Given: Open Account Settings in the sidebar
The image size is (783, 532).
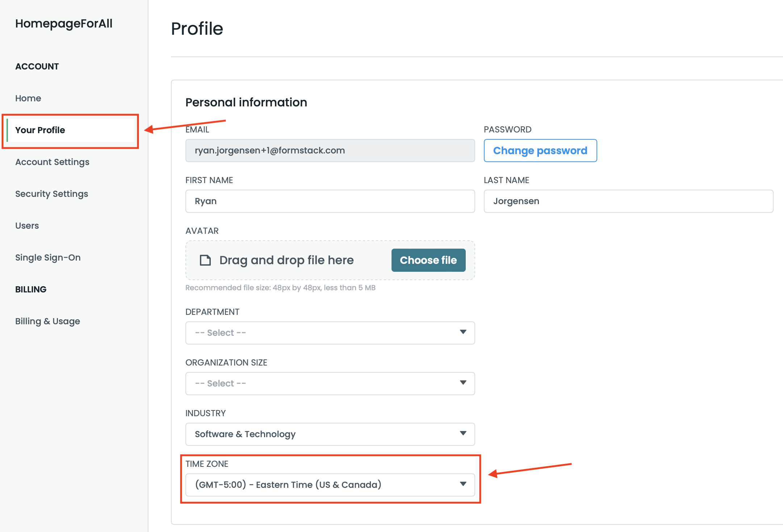Looking at the screenshot, I should click(x=52, y=162).
